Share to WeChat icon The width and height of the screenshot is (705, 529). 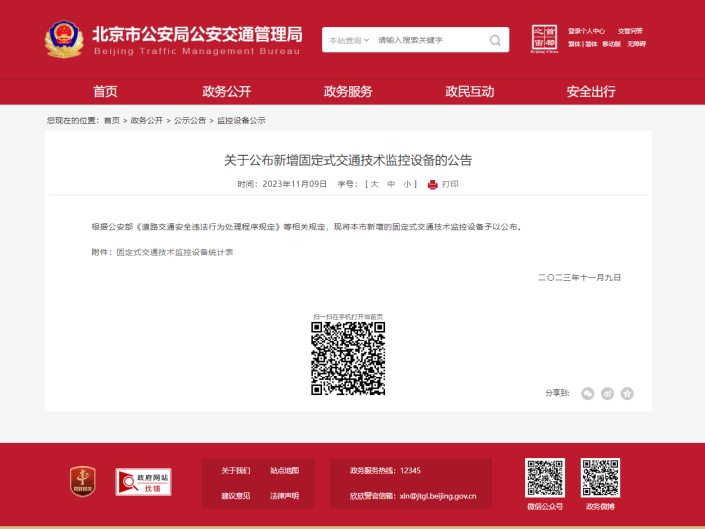tap(588, 394)
